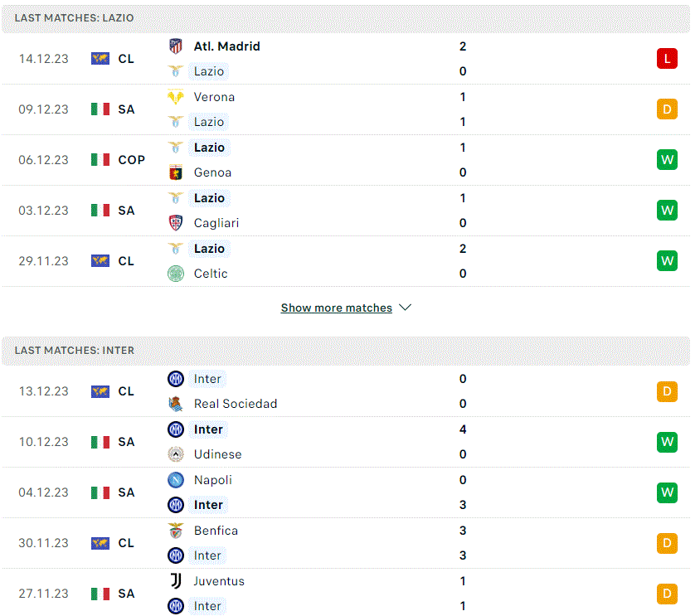Click the chevron next to Show more matches
The height and width of the screenshot is (616, 700).
(x=405, y=308)
